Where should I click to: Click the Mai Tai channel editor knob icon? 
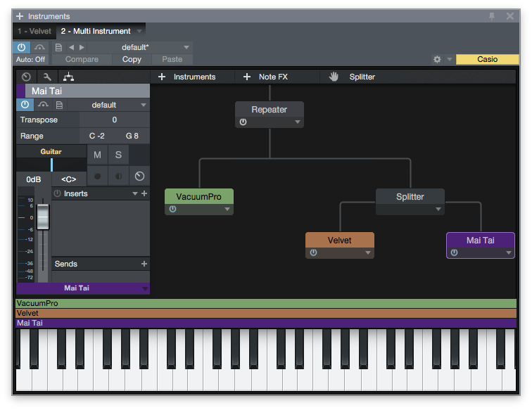point(139,176)
